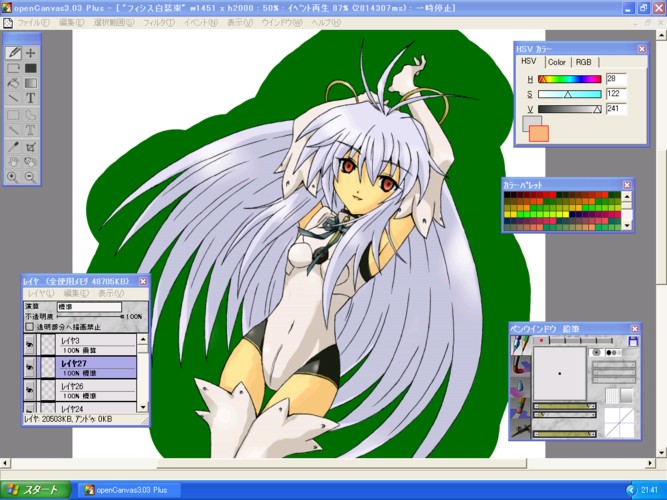Select the solid Line tool

point(14,98)
